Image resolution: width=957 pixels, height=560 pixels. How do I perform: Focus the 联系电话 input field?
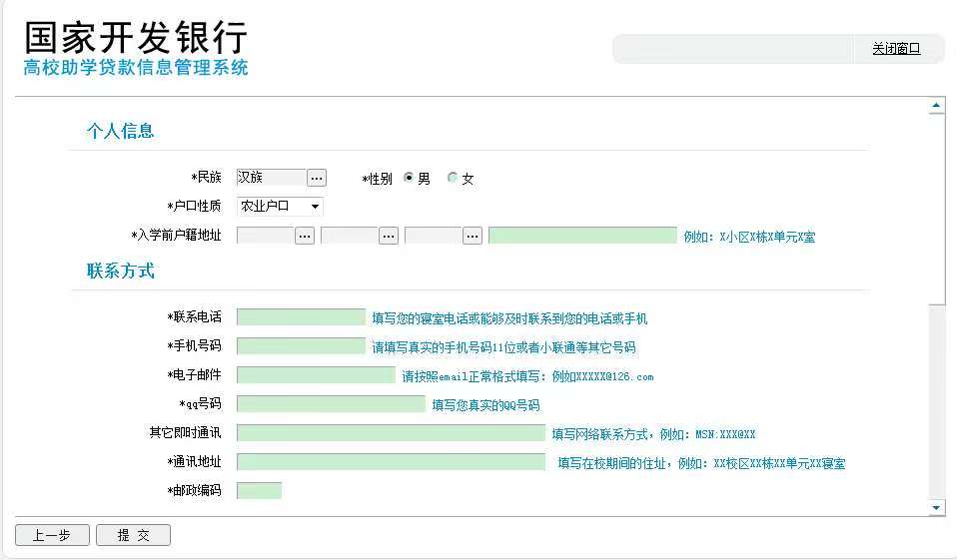(301, 317)
